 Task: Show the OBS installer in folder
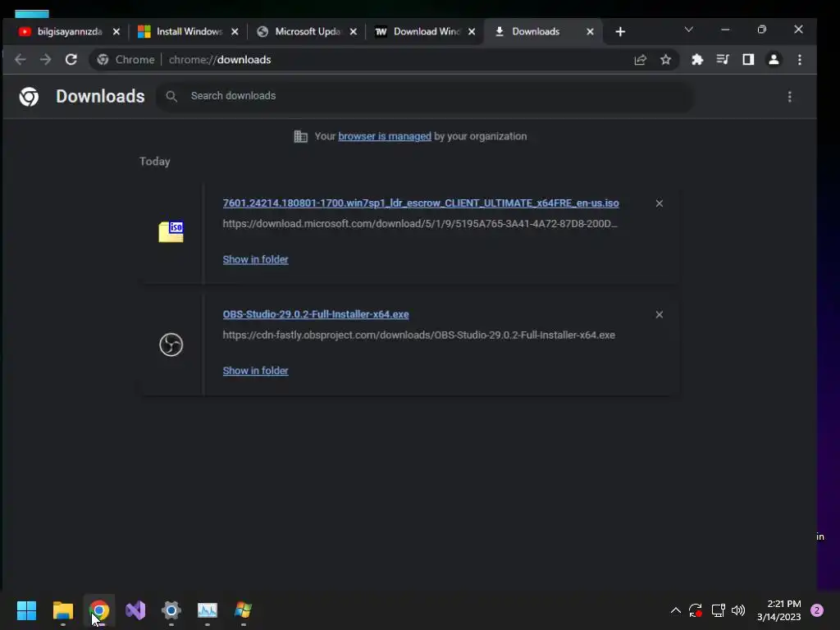tap(256, 371)
